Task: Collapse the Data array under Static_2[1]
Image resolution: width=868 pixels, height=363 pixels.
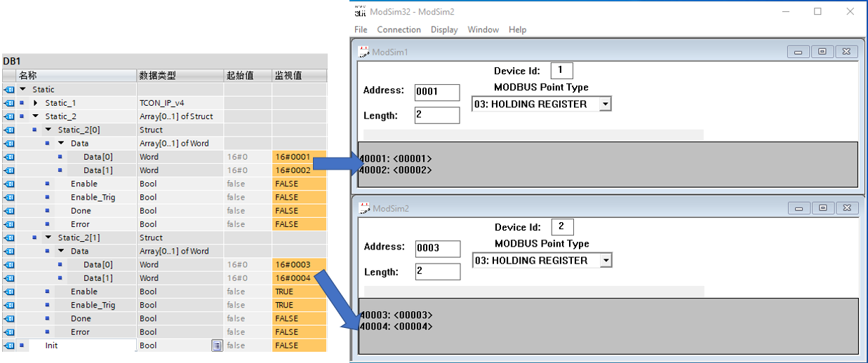Action: coord(61,251)
